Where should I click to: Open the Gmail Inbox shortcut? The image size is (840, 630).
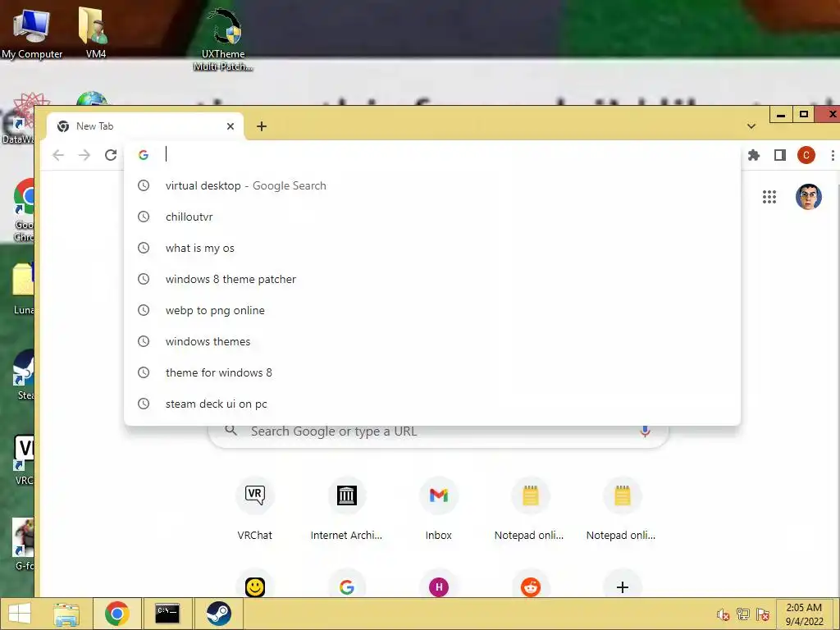439,509
